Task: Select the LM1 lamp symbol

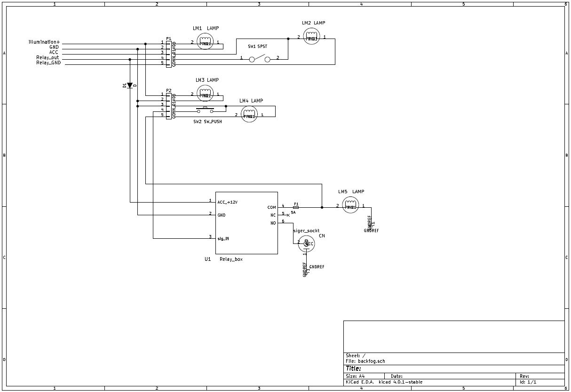Action: coord(205,42)
